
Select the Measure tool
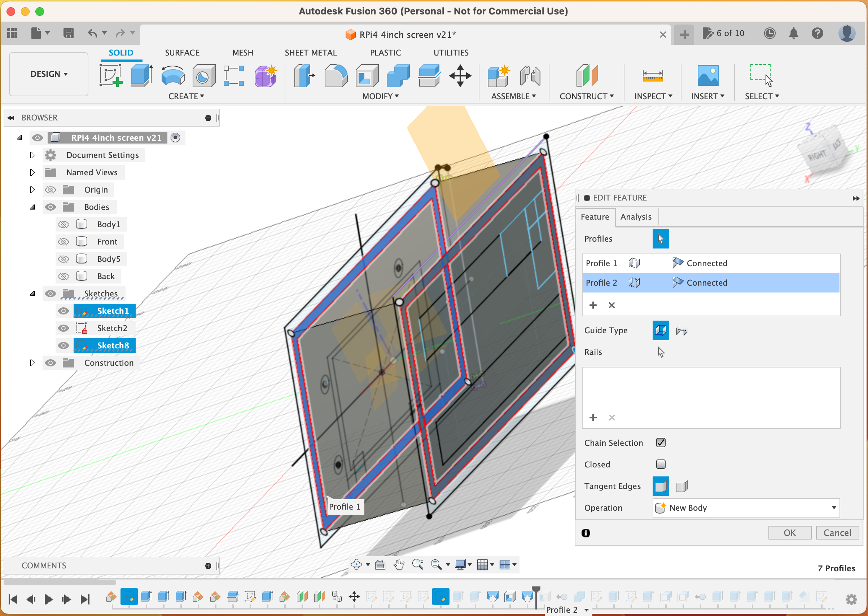653,75
